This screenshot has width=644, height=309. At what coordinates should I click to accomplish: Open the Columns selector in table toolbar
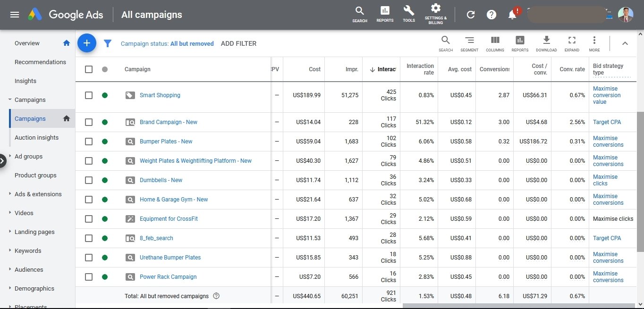pyautogui.click(x=495, y=43)
